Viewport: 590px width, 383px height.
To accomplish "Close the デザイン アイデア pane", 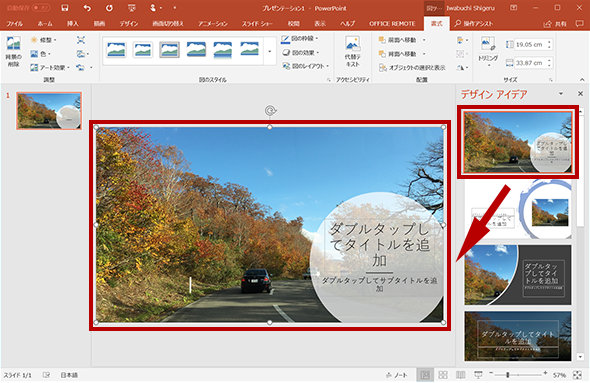I will click(580, 94).
